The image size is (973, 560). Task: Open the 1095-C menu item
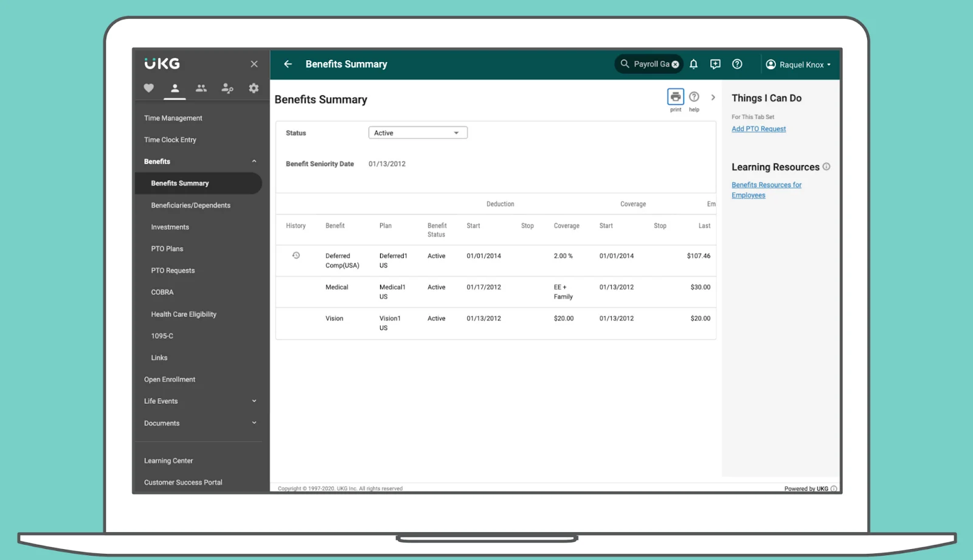click(x=162, y=336)
